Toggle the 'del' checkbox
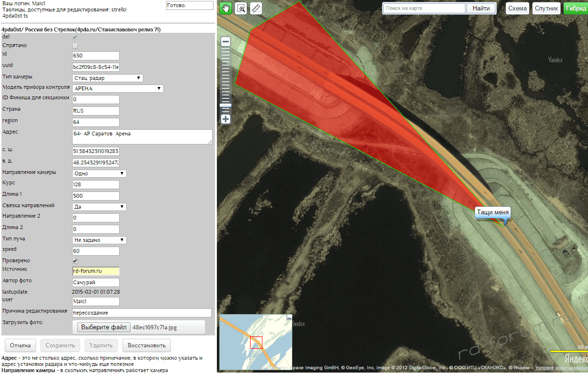This screenshot has height=373, width=588. tap(75, 37)
